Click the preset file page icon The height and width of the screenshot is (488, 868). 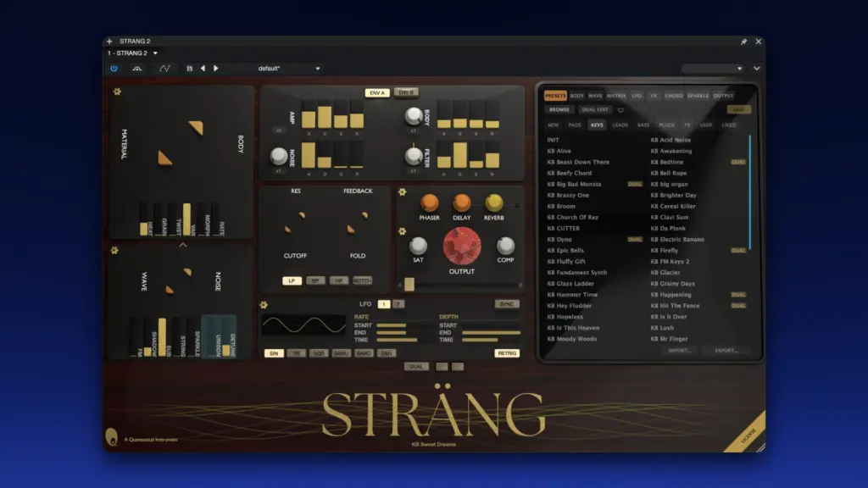tap(189, 69)
